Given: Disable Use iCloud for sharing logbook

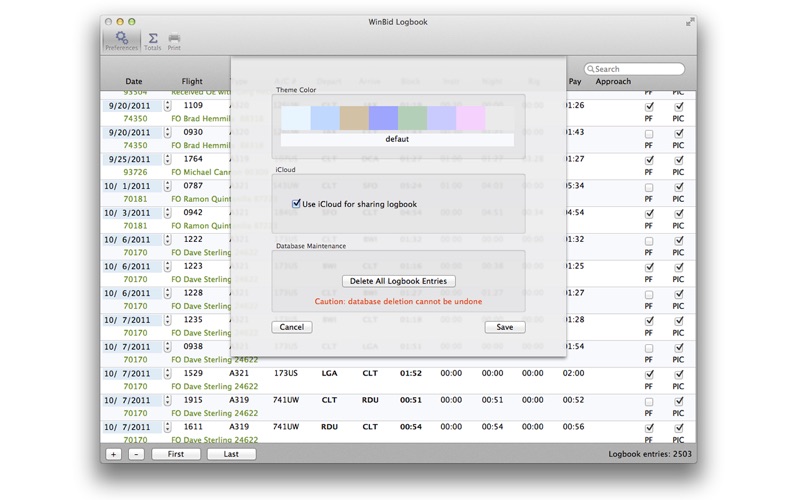Looking at the screenshot, I should (296, 204).
